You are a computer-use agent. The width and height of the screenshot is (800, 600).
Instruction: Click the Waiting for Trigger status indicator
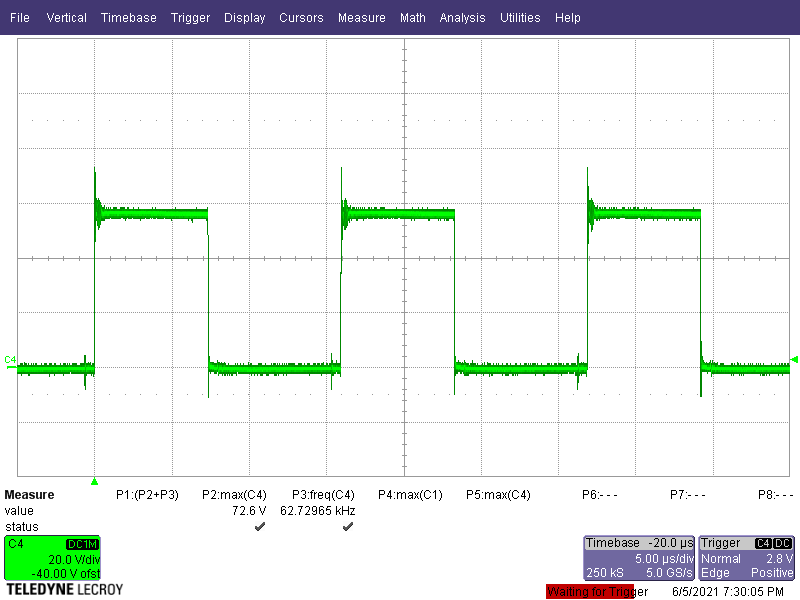coord(597,592)
